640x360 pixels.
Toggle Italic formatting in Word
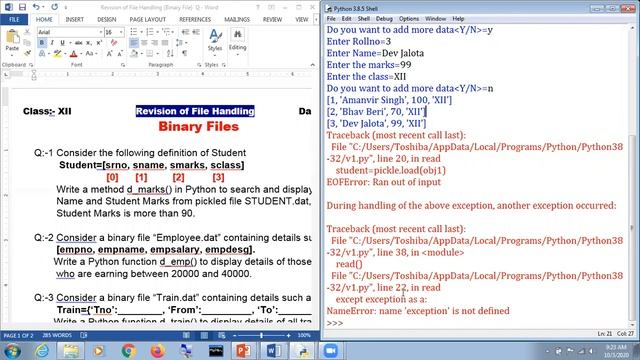pos(52,43)
